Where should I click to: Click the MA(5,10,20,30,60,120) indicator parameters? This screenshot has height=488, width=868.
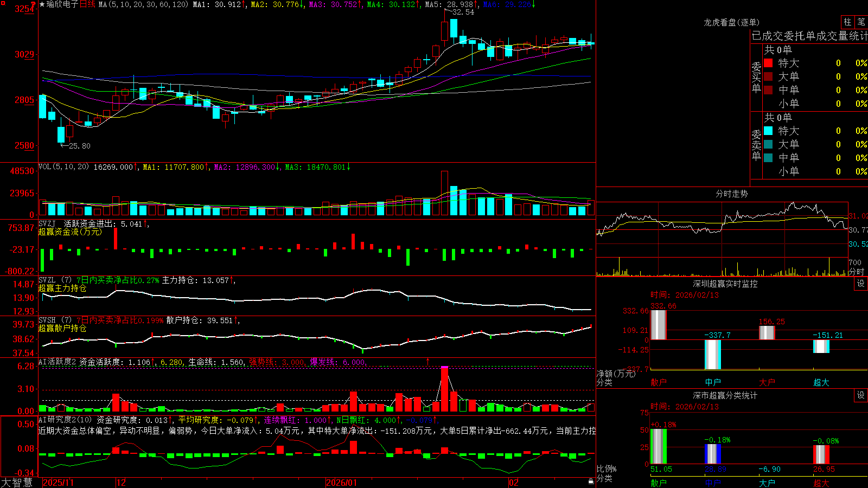143,4
